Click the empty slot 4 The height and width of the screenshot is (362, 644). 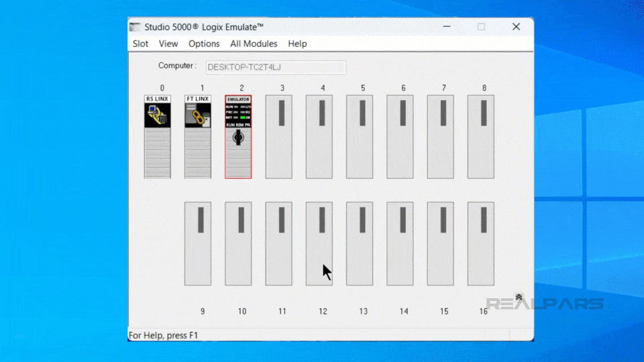pyautogui.click(x=319, y=137)
